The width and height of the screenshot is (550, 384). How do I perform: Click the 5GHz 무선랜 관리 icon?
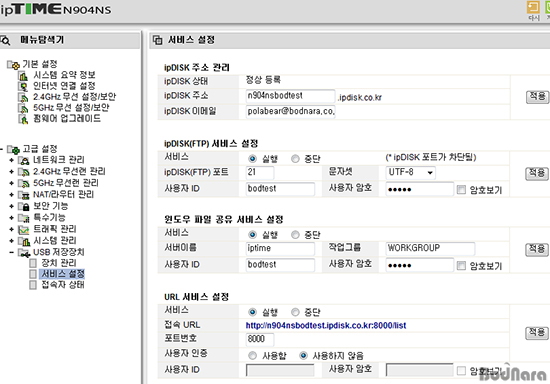[24, 183]
